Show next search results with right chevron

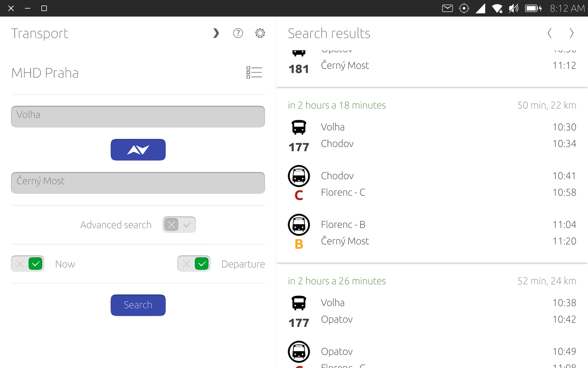click(x=571, y=33)
